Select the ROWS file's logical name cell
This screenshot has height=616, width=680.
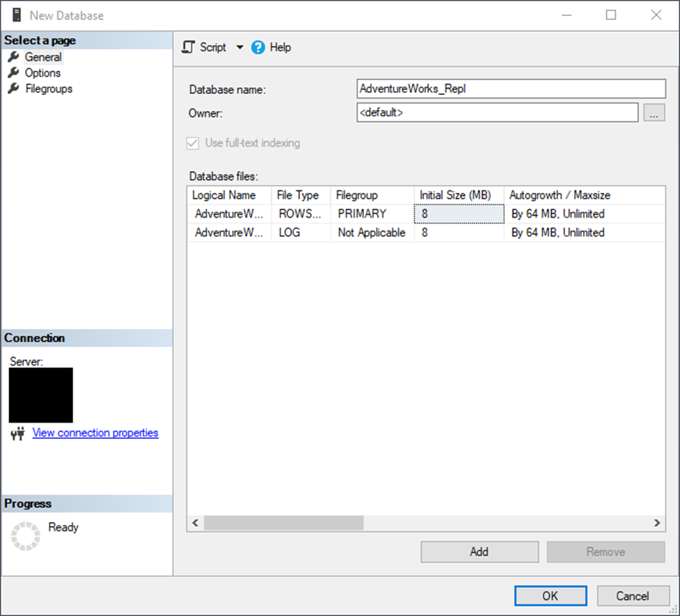229,214
